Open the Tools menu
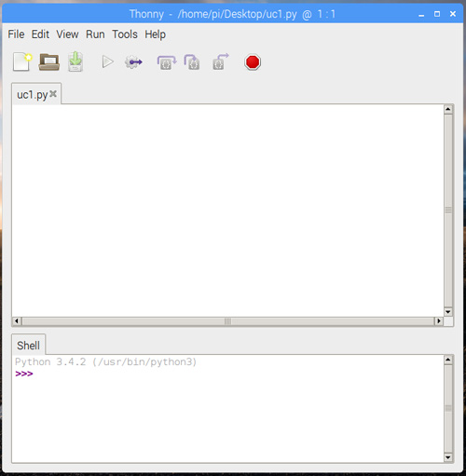The image size is (466, 476). (125, 34)
